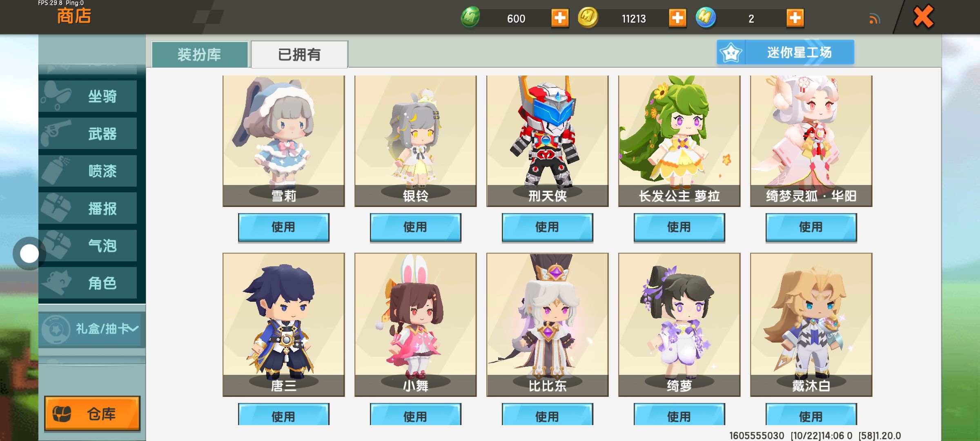Select the 比比东 character thumbnail

(x=547, y=325)
